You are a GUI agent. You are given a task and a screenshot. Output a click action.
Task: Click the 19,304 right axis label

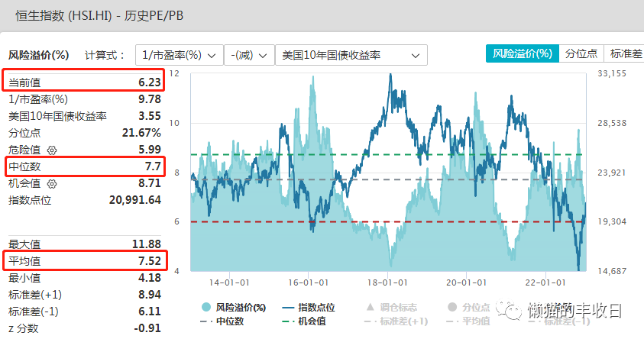(x=612, y=221)
